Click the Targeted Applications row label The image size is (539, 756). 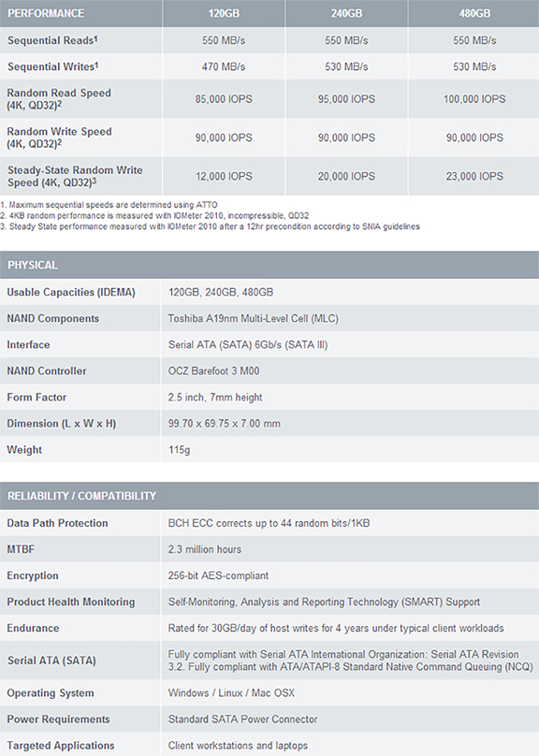pos(60,746)
